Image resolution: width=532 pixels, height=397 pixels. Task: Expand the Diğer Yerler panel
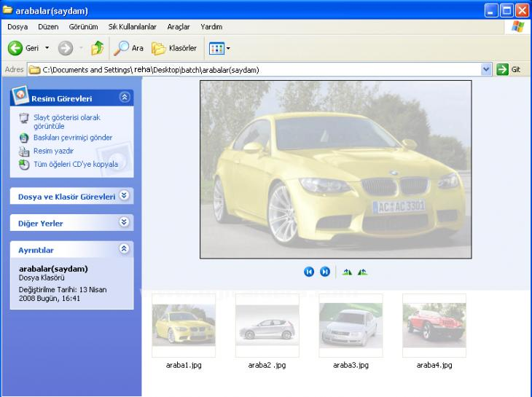click(x=125, y=222)
